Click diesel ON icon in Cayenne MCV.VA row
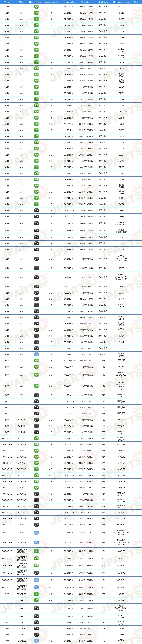The width and height of the screenshot is (142, 644). 36,512
